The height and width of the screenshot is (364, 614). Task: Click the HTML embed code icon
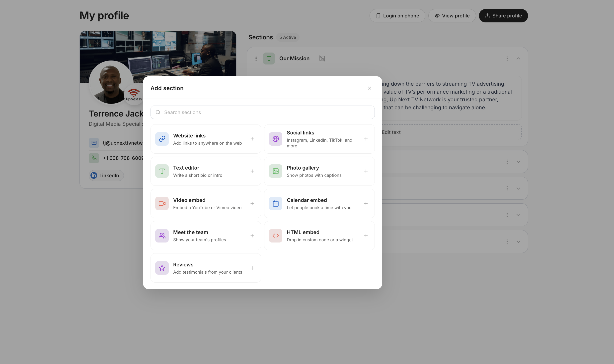tap(276, 236)
